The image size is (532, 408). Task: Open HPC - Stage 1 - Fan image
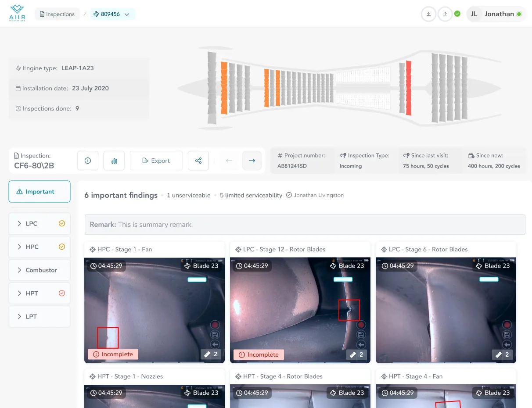[155, 310]
